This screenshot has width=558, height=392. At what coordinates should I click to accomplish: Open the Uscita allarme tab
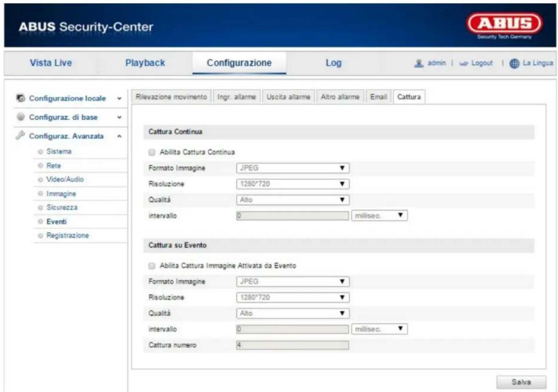[x=288, y=97]
